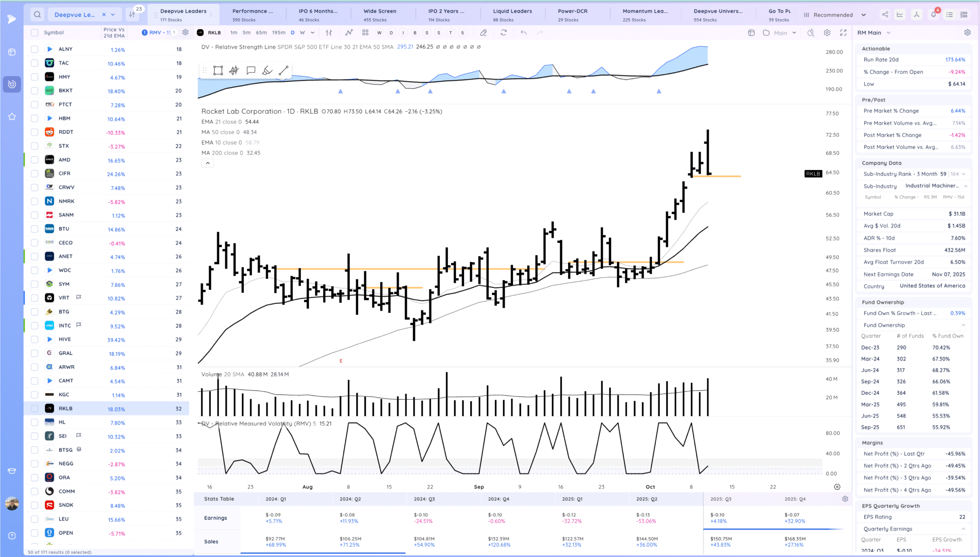Click the refresh chart icon
The width and height of the screenshot is (980, 557).
coord(503,33)
